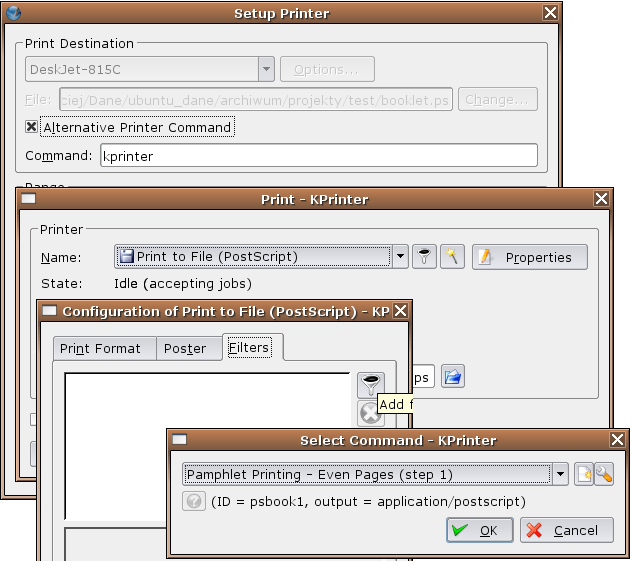Confirm with OK in Select Command dialog

(x=480, y=530)
